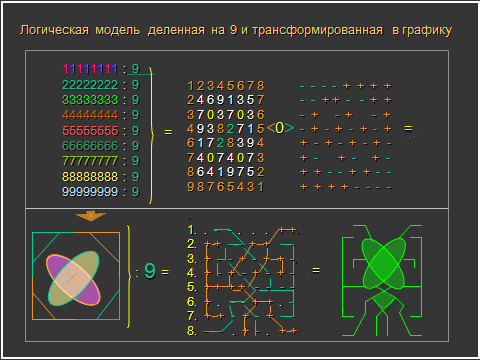Click row label 3. in pattern grid
The width and height of the screenshot is (480, 360).
click(192, 259)
